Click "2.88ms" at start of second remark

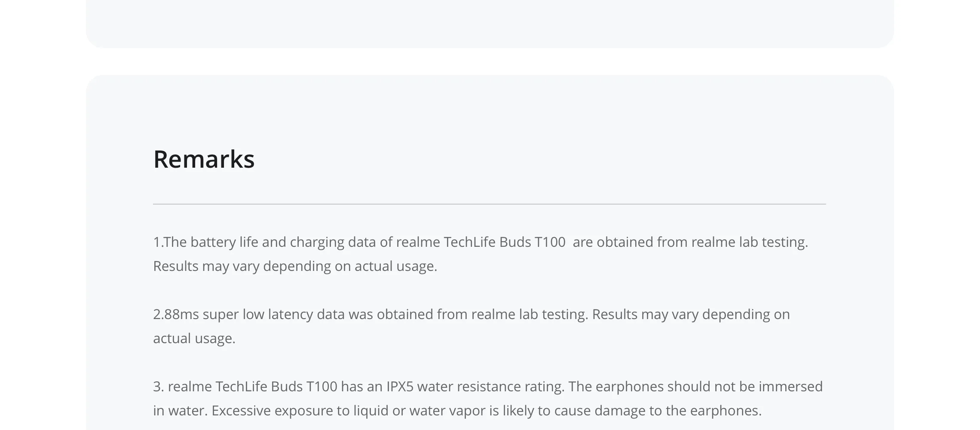[176, 314]
